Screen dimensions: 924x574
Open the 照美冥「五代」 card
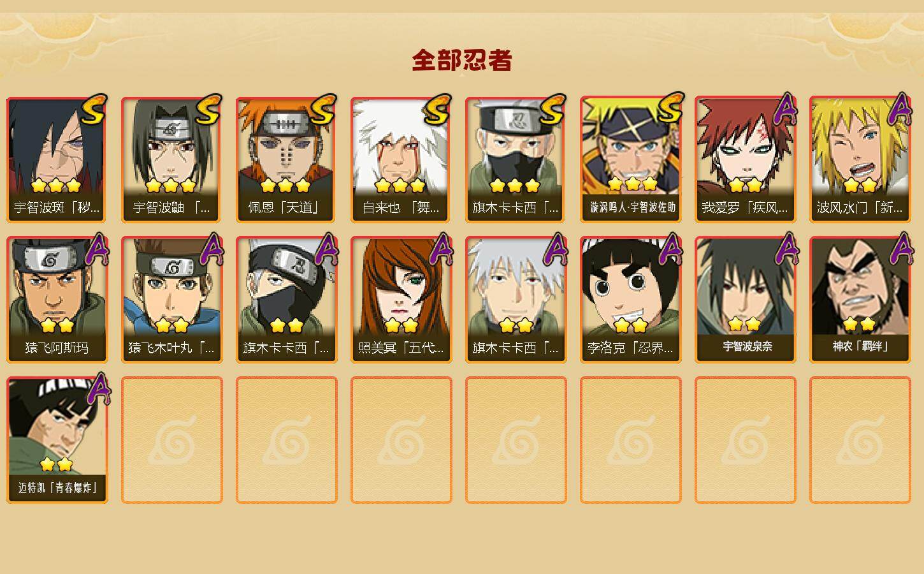(401, 300)
